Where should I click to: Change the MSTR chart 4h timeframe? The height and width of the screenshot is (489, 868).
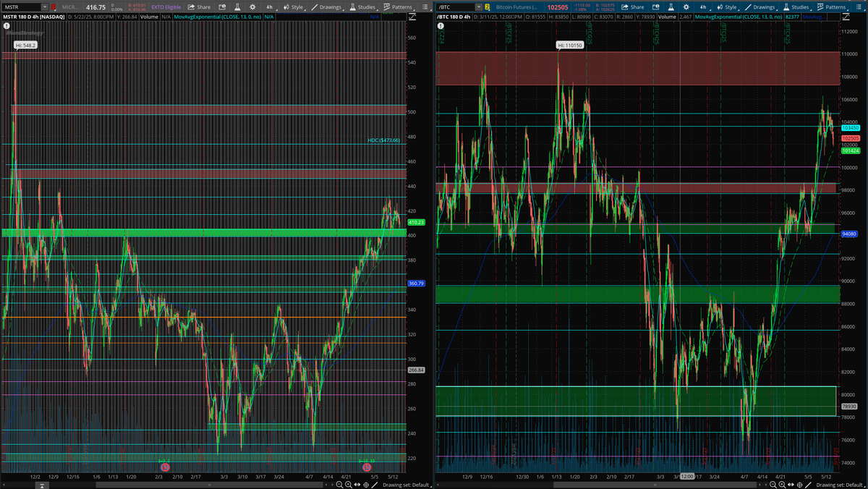click(271, 7)
